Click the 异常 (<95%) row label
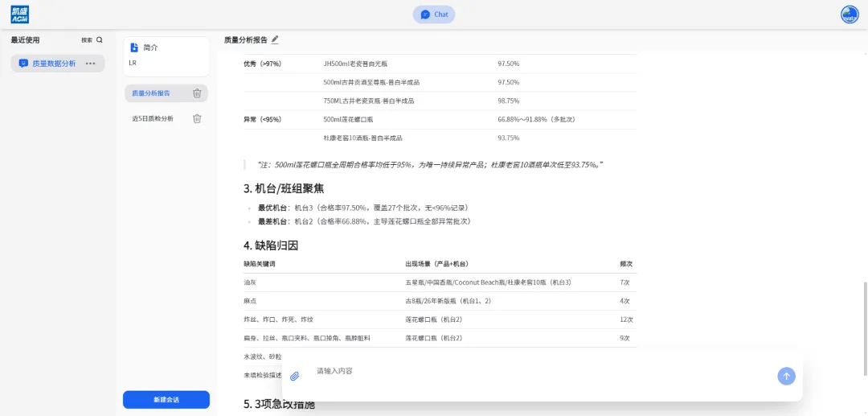The height and width of the screenshot is (416, 868). click(262, 119)
